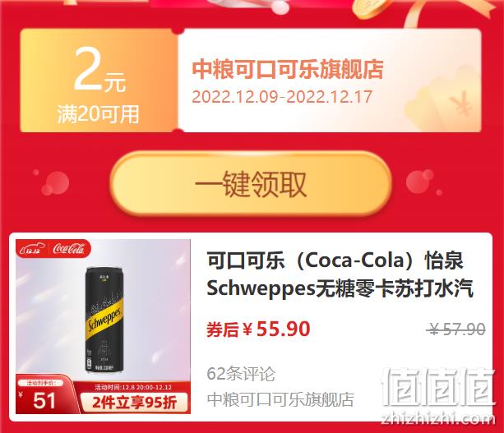Viewport: 504px width, 433px height.
Task: Open the store link 中粮可口可乐旗舰店 below reviews
Action: [x=280, y=399]
